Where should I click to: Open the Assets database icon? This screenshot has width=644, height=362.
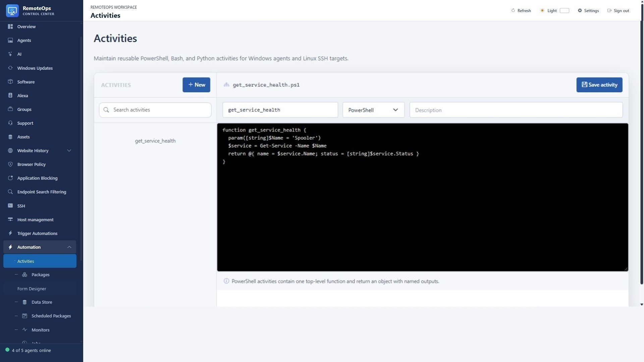pos(10,137)
